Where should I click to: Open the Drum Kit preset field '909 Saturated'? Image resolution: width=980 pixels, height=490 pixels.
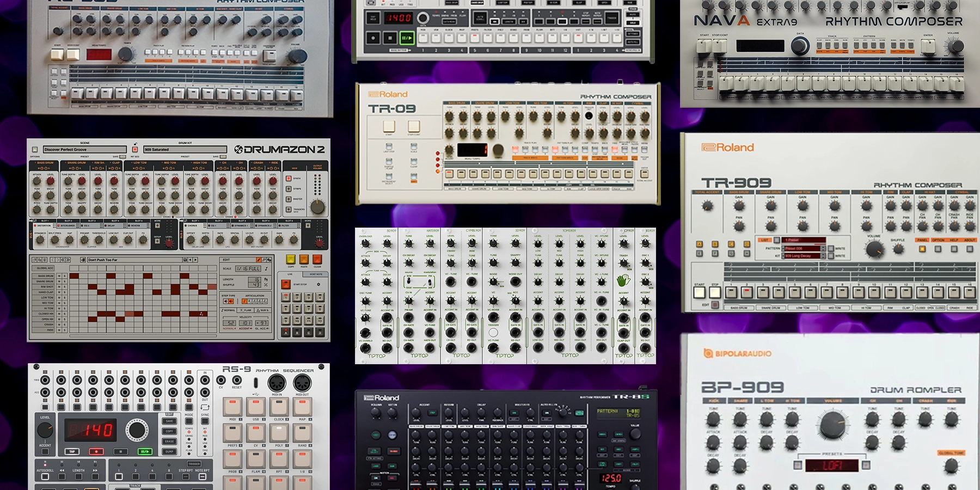coord(185,149)
